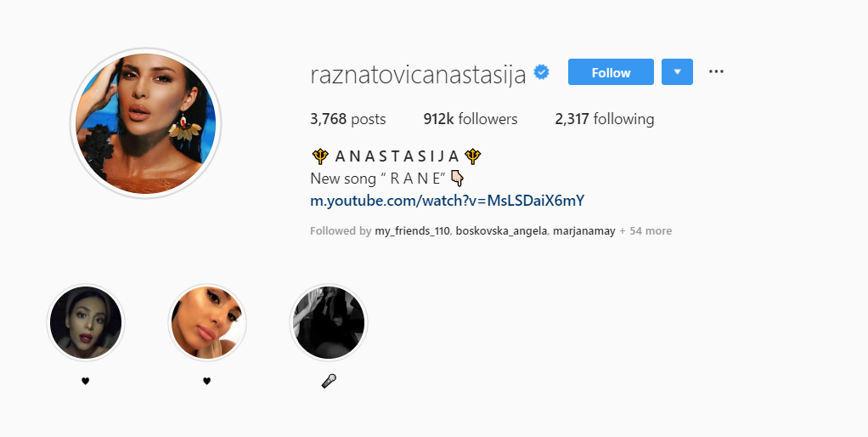The width and height of the screenshot is (868, 437).
Task: Open the large profile picture
Action: 145,123
